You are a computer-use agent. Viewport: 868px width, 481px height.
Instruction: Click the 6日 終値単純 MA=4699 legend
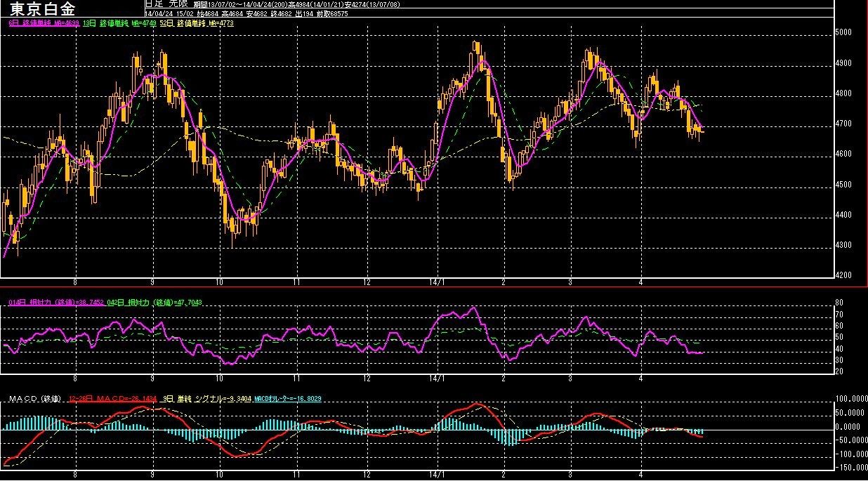coord(43,23)
